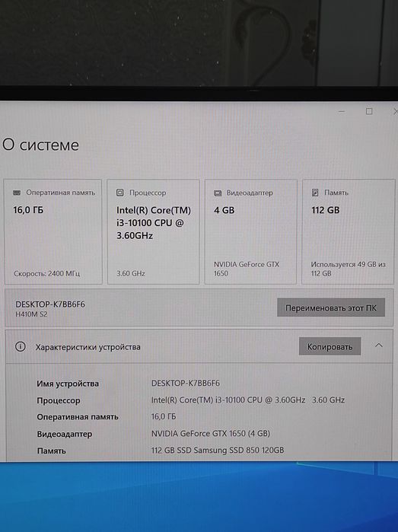Viewport: 398px width, 532px height.
Task: Click the Имя устройства row label
Action: 68,384
